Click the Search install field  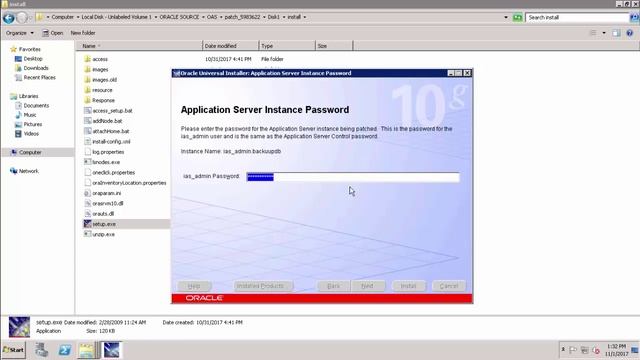[x=577, y=18]
